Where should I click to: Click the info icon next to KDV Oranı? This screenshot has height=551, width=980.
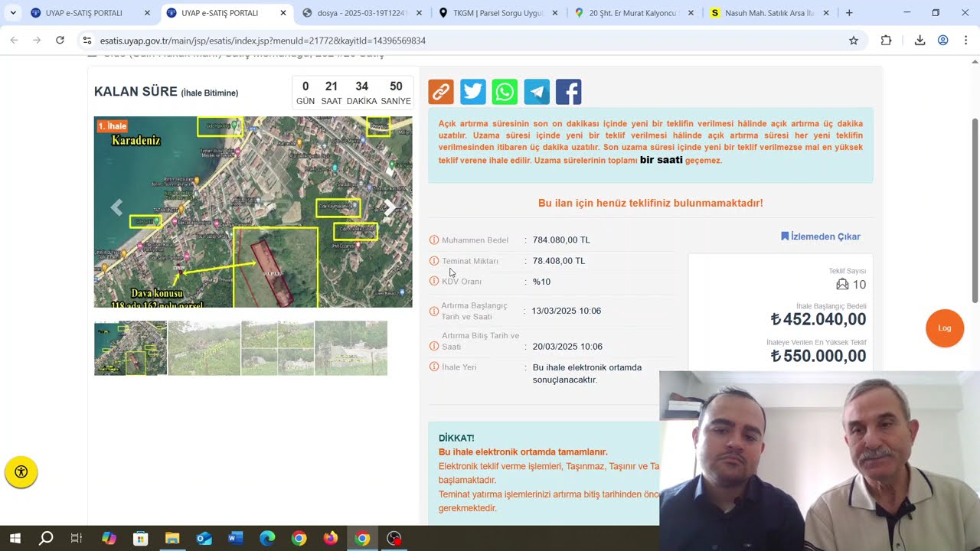(x=434, y=282)
